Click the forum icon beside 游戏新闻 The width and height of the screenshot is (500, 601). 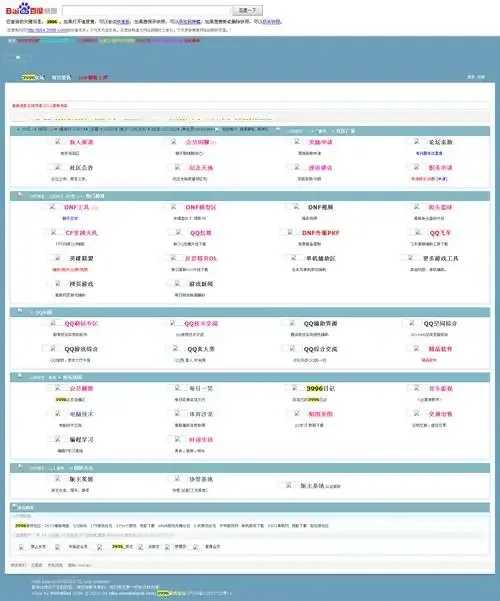177,284
